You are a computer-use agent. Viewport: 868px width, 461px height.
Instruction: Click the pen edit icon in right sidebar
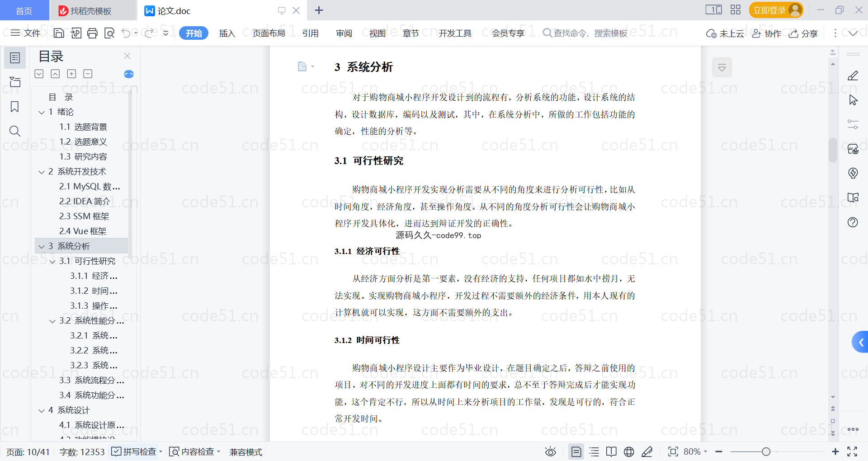(x=853, y=75)
